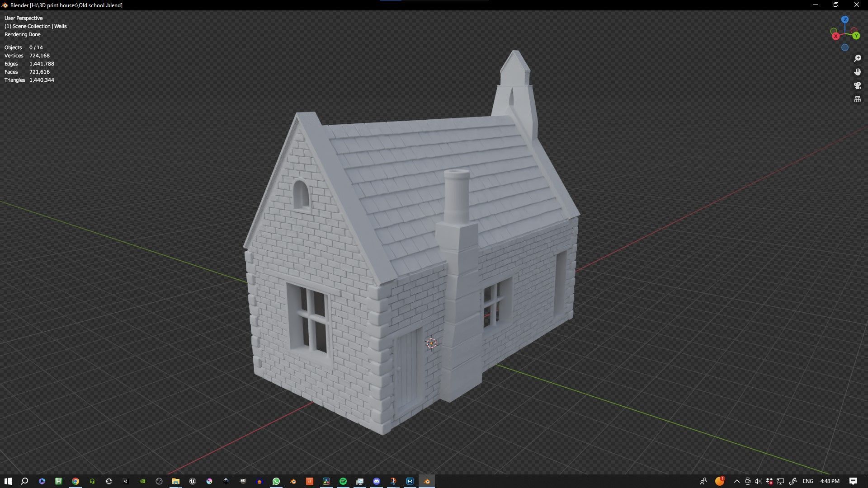Click the '724,168' vertices count
Image resolution: width=868 pixels, height=488 pixels.
pyautogui.click(x=39, y=56)
